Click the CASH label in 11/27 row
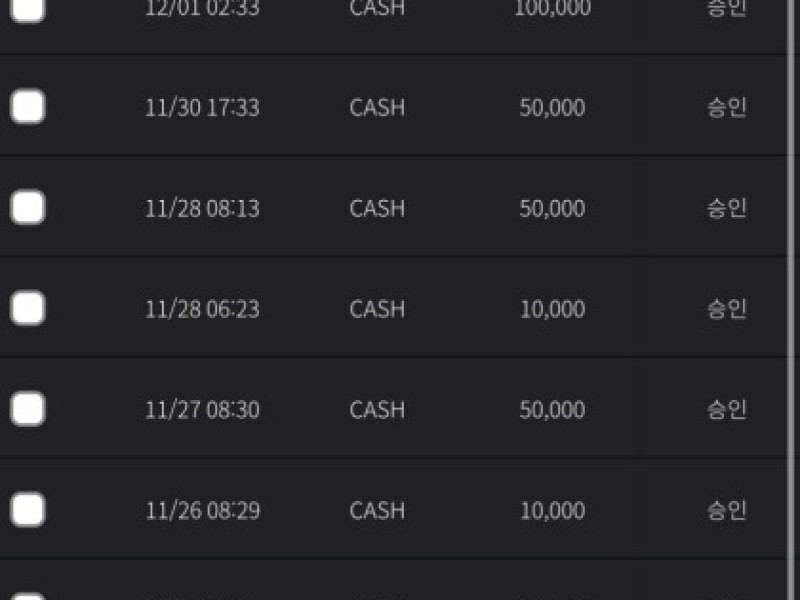 (x=377, y=410)
